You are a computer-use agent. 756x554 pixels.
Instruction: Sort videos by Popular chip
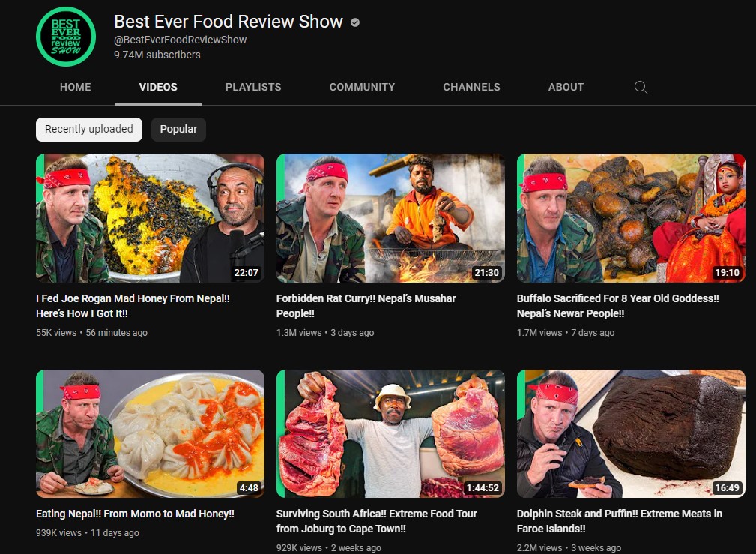[x=178, y=130]
